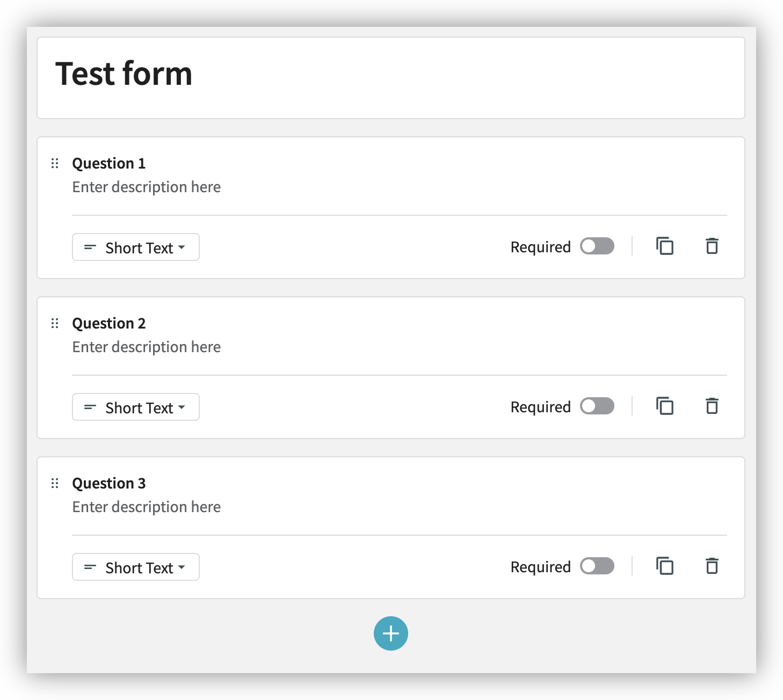
Task: Enter a description for Question 2
Action: coord(147,347)
